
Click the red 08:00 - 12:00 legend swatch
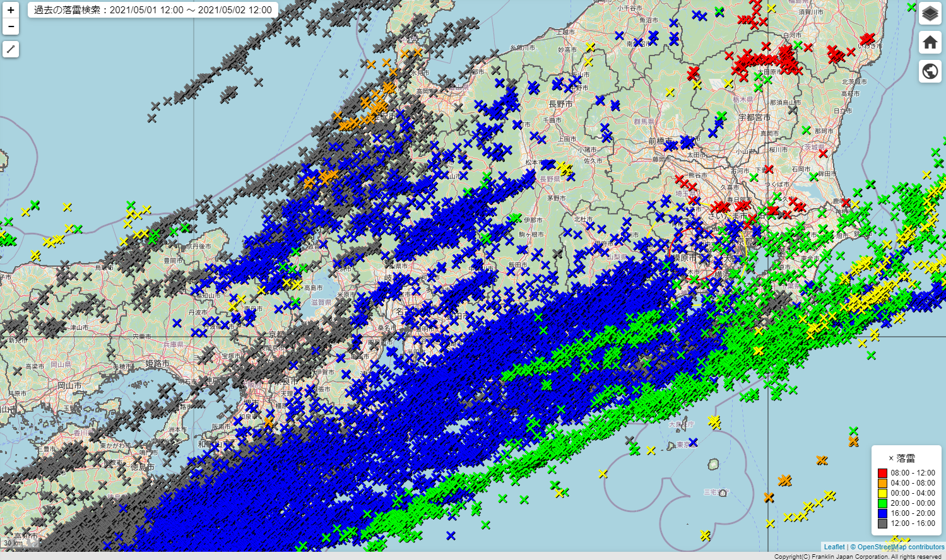point(882,473)
